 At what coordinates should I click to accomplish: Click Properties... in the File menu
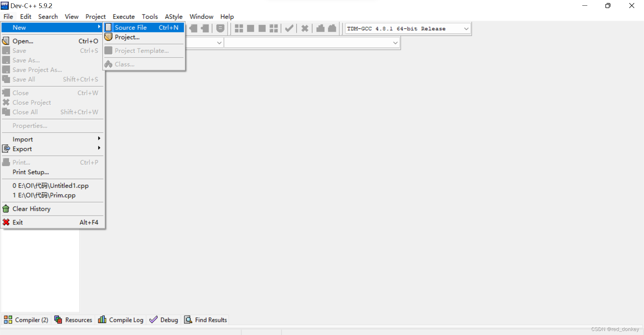52,126
